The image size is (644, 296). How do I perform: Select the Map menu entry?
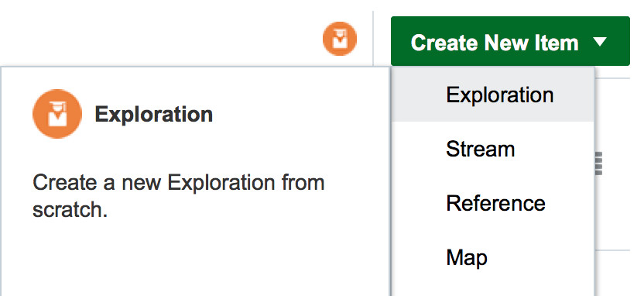467,258
